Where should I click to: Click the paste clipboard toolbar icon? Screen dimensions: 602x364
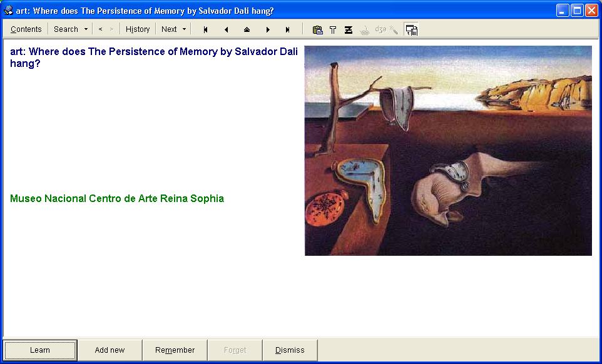click(317, 29)
